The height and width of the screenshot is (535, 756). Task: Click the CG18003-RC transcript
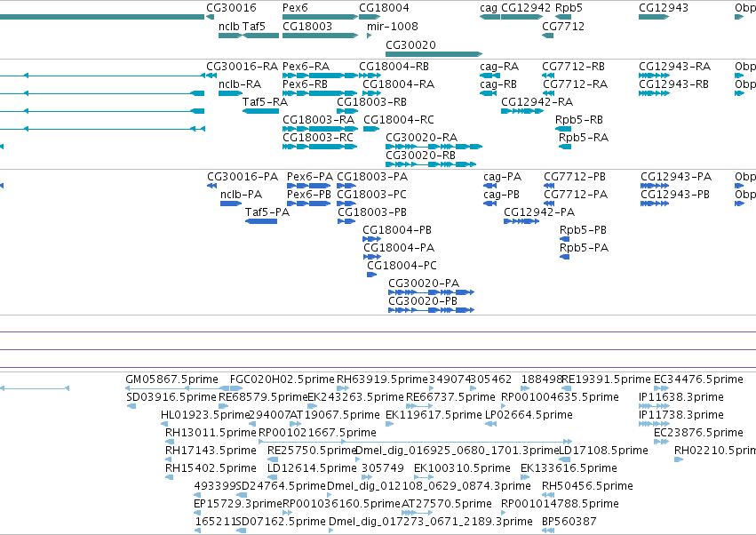click(x=320, y=147)
